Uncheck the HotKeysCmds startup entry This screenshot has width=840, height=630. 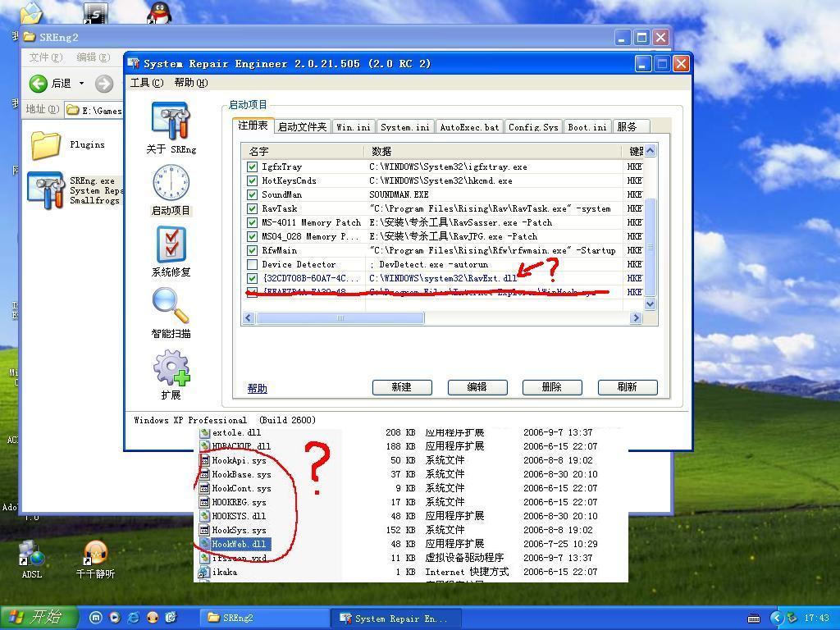252,180
